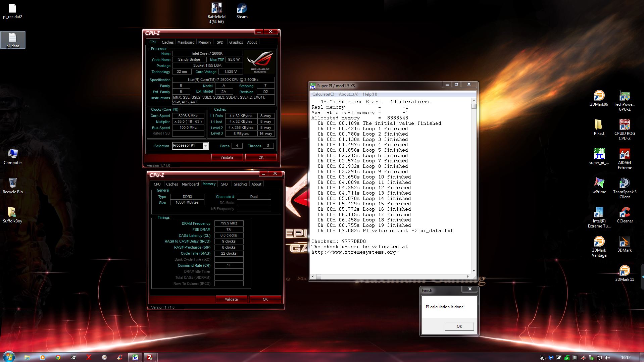Select the pi_data file on desktop

pyautogui.click(x=12, y=40)
